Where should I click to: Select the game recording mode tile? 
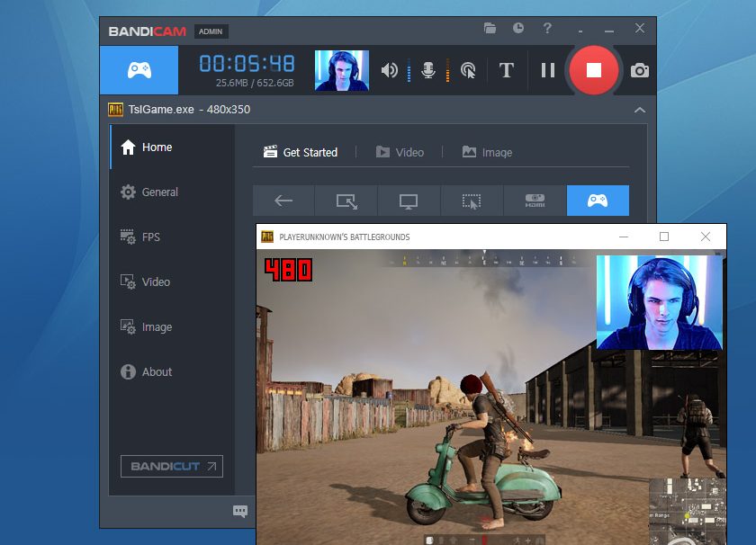click(139, 70)
